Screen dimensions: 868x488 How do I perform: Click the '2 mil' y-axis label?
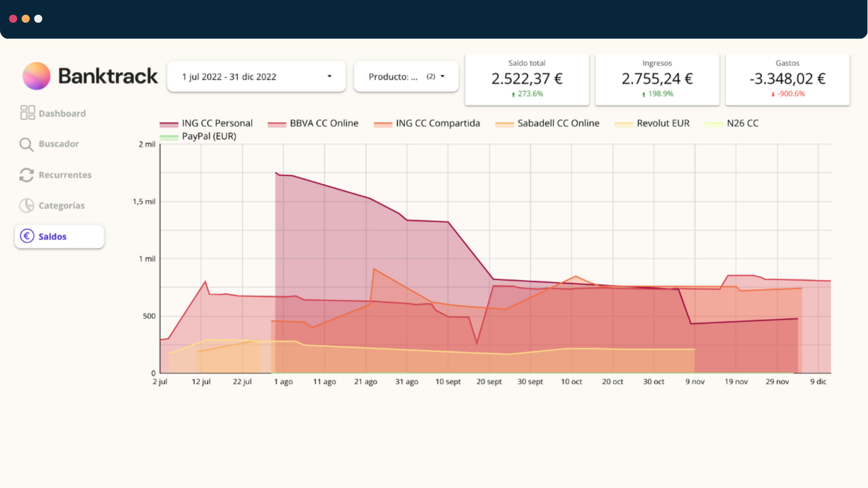147,144
